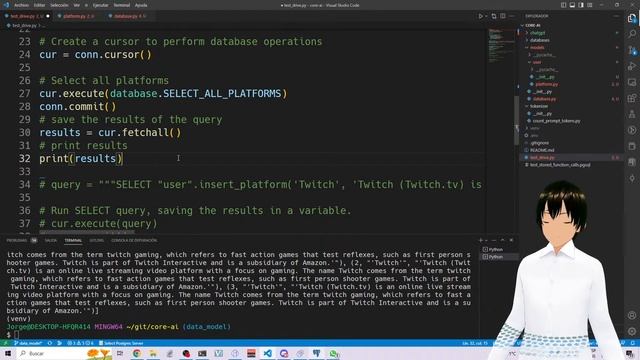The height and width of the screenshot is (360, 640).
Task: Switch to the platform.py editor tab
Action: (78, 16)
